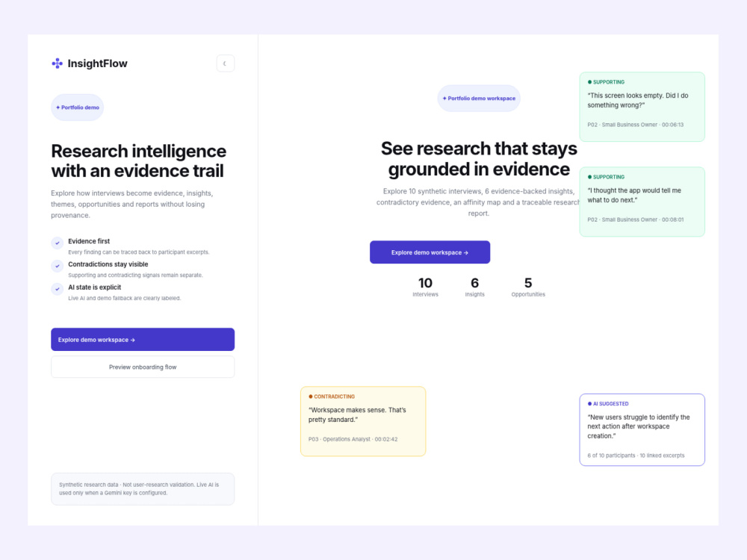This screenshot has height=560, width=747.
Task: Click 'P02 · Small Business Owner · 00:06:13' text
Action: [x=635, y=125]
